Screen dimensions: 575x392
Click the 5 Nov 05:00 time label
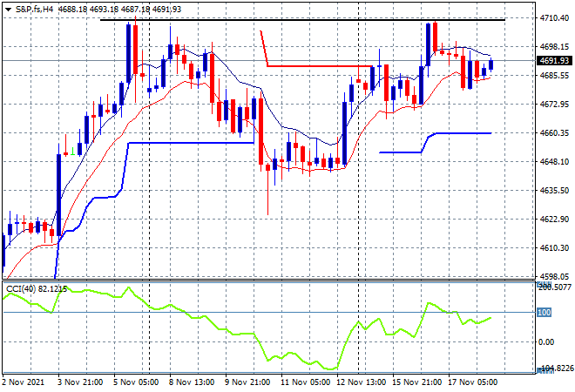pos(136,382)
